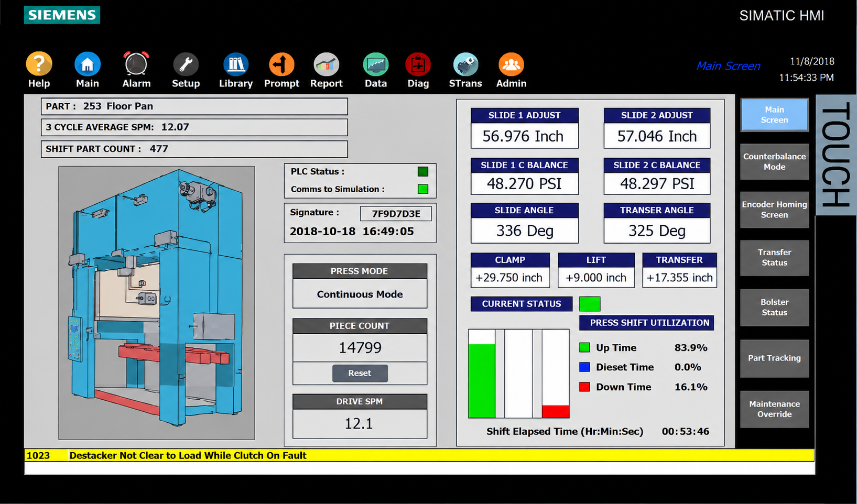The width and height of the screenshot is (857, 504).
Task: Click the press machine 3D image
Action: (157, 303)
